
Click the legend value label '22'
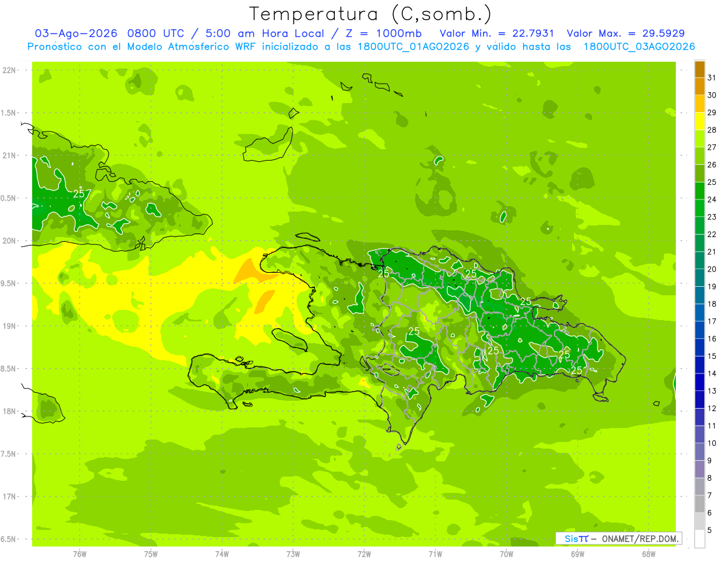pos(712,234)
